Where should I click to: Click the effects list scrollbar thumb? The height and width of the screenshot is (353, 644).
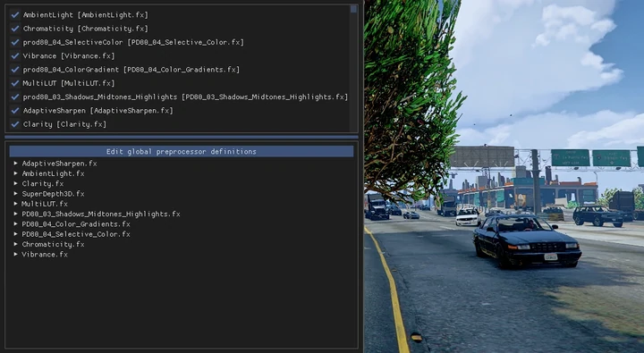click(353, 9)
